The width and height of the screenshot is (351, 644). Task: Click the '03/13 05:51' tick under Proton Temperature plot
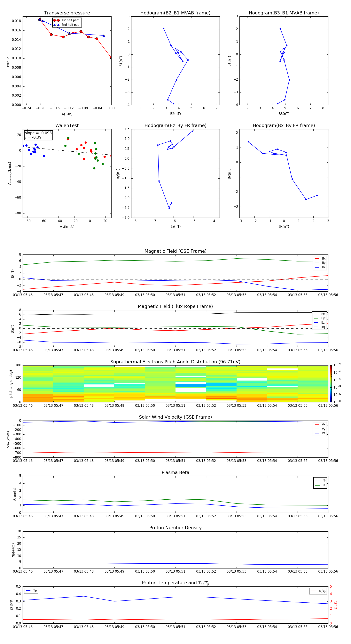tap(175, 627)
